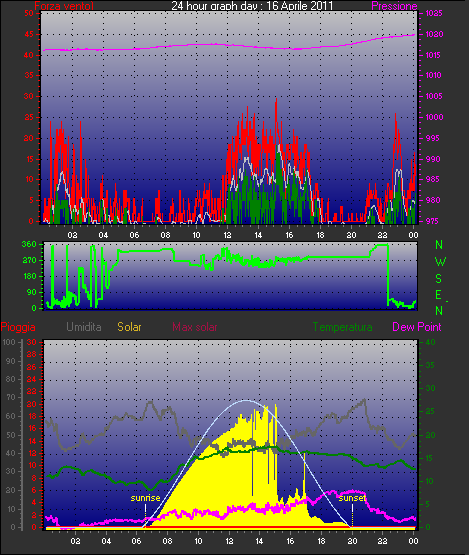Click the 'W' compass letter
The height and width of the screenshot is (555, 469).
(440, 262)
